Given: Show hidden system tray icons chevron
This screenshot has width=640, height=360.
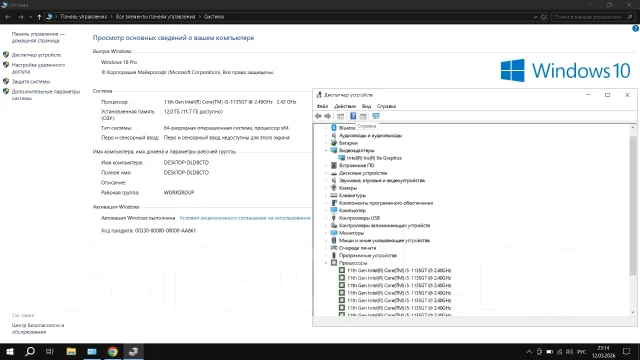Looking at the screenshot, I should tap(529, 352).
